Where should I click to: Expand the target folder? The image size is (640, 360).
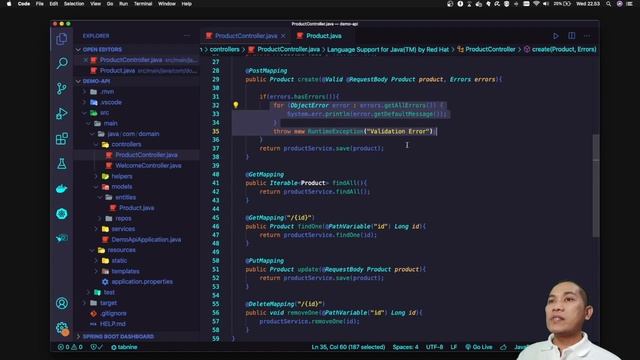point(108,303)
